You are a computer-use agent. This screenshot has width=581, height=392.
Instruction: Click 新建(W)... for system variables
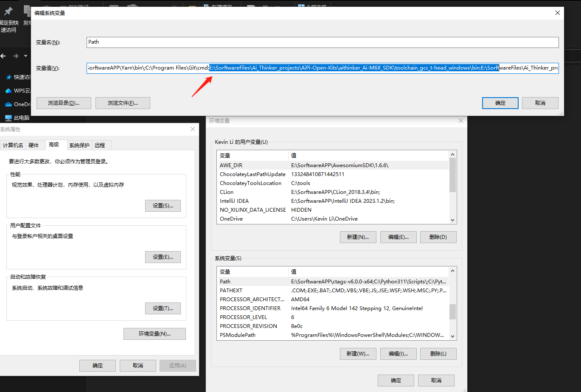(358, 353)
